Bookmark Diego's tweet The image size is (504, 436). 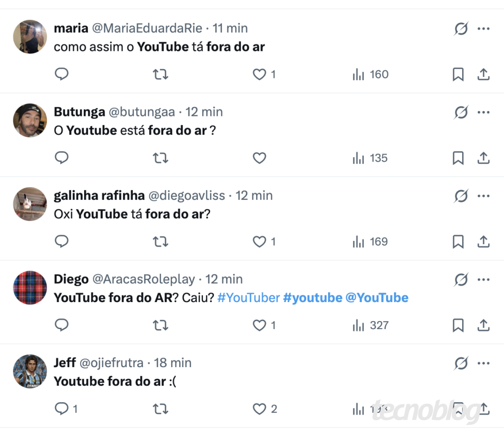[458, 325]
